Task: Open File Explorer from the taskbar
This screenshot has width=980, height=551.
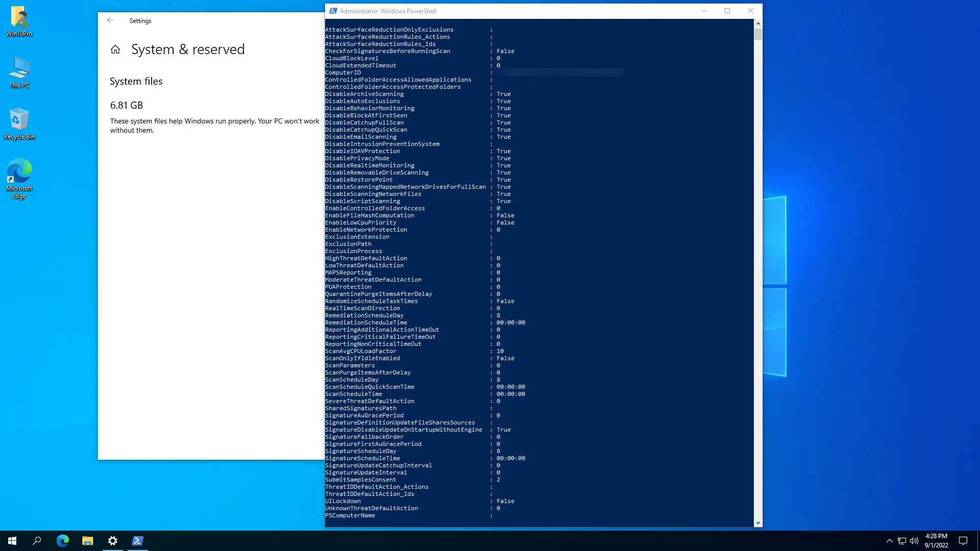Action: (88, 541)
